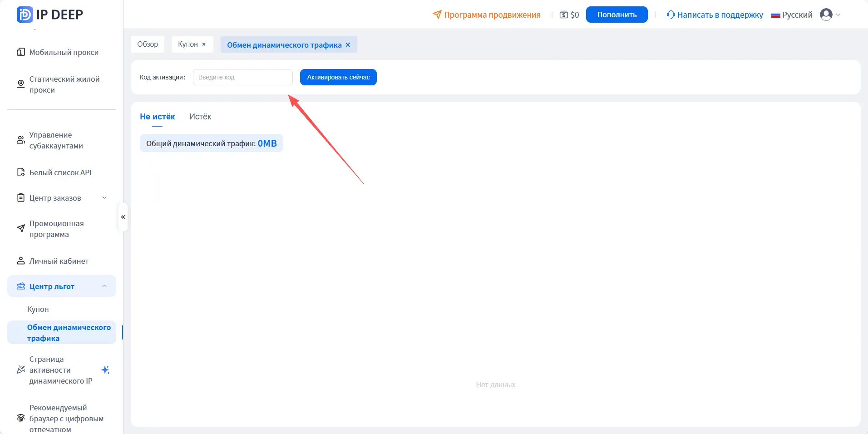
Task: Open Личный кабинет
Action: pyautogui.click(x=62, y=261)
